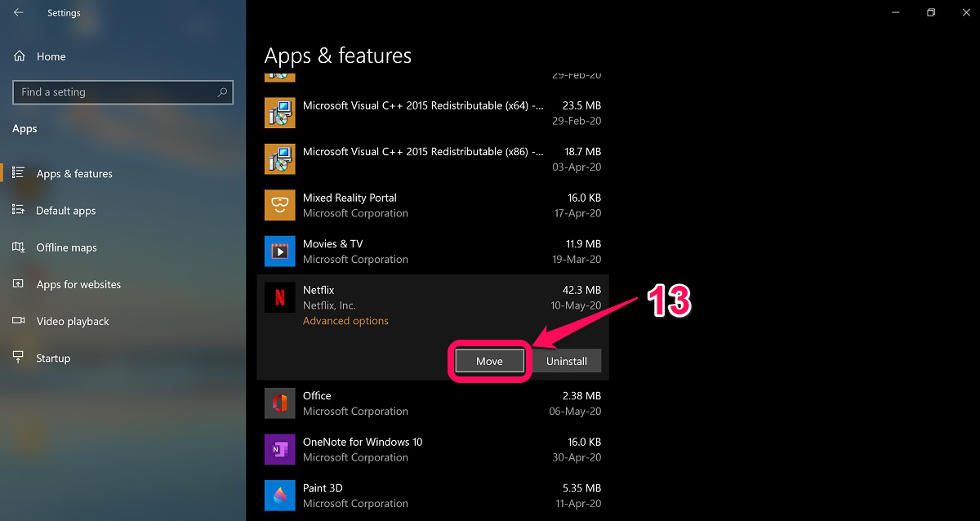The width and height of the screenshot is (980, 521).
Task: Go to Home label
Action: (x=51, y=56)
